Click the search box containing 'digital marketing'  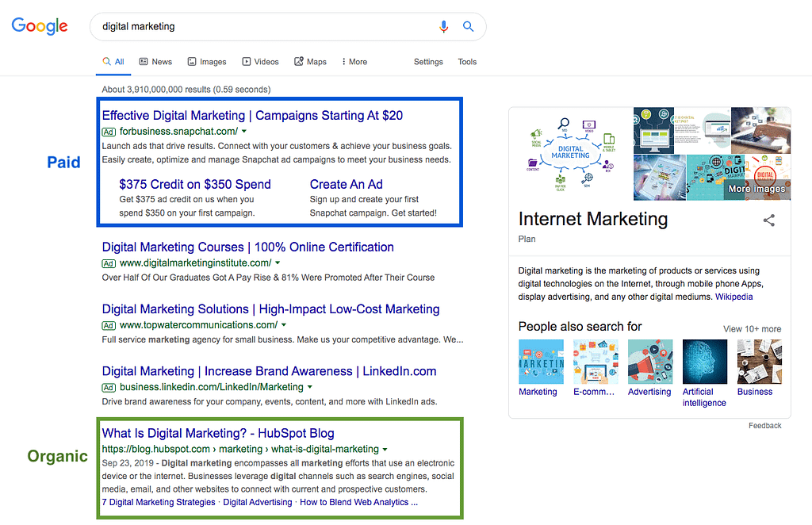pyautogui.click(x=288, y=26)
